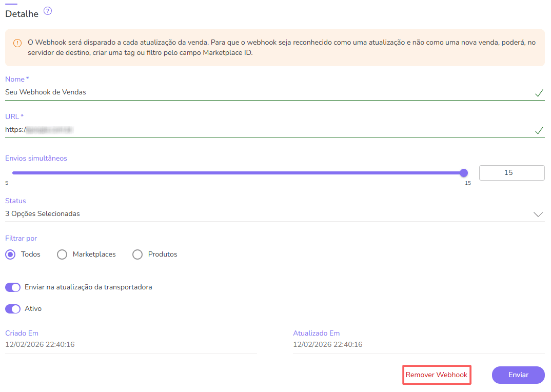Image resolution: width=551 pixels, height=392 pixels.
Task: Click the chevron on the Status selector
Action: pos(538,214)
